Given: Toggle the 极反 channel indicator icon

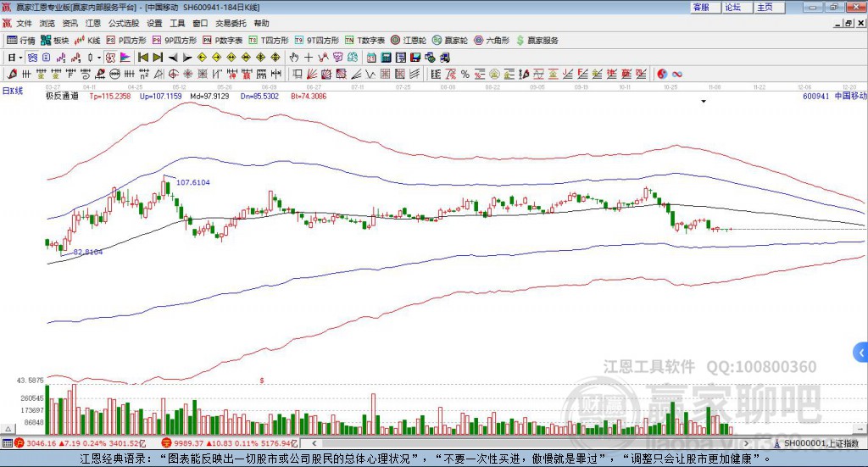Looking at the screenshot, I should coord(110,58).
